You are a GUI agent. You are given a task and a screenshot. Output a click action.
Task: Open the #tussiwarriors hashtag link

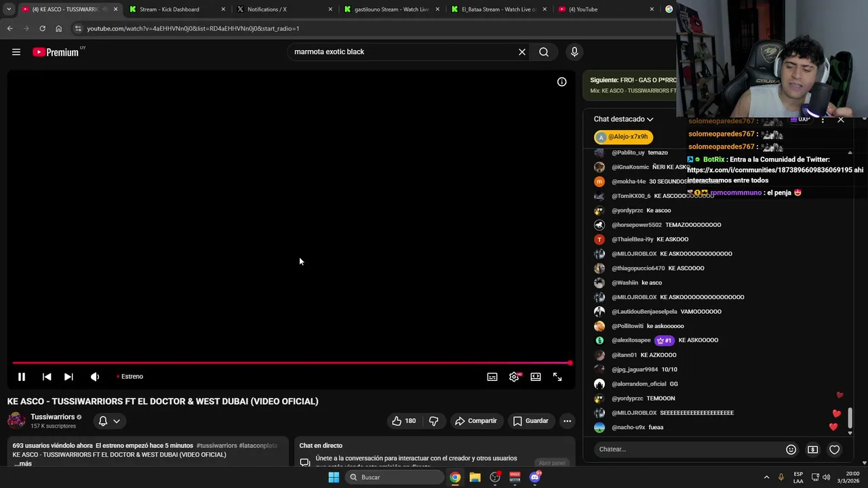point(216,446)
